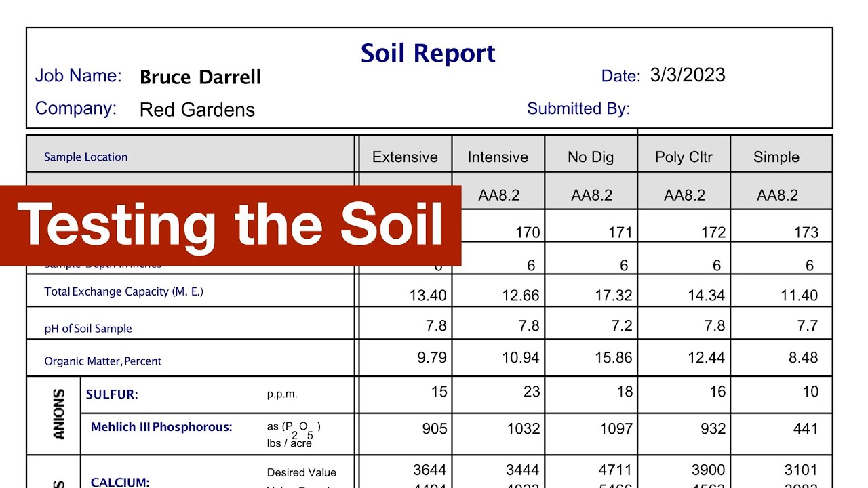This screenshot has width=868, height=488.
Task: Select the Company field Red Gardens
Action: coord(197,110)
